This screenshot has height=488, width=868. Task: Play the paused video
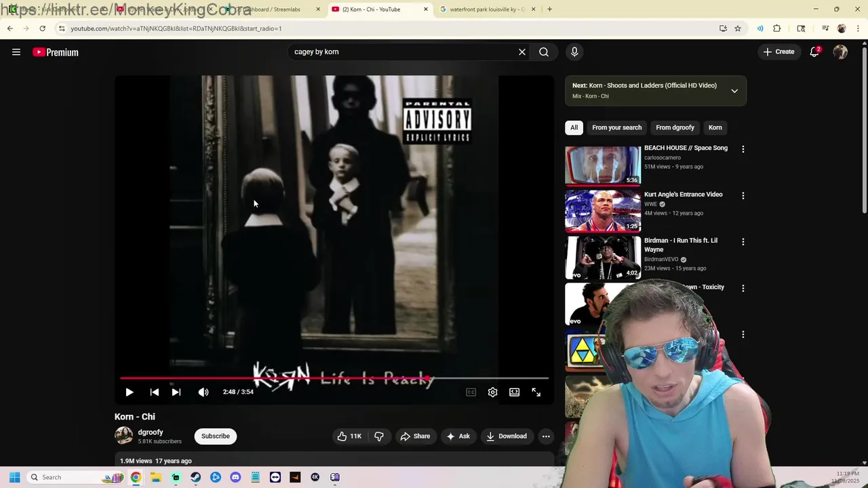[130, 392]
